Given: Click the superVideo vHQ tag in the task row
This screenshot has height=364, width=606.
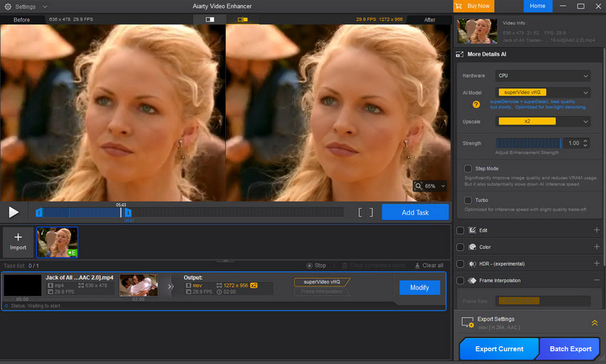Looking at the screenshot, I should pyautogui.click(x=322, y=282).
